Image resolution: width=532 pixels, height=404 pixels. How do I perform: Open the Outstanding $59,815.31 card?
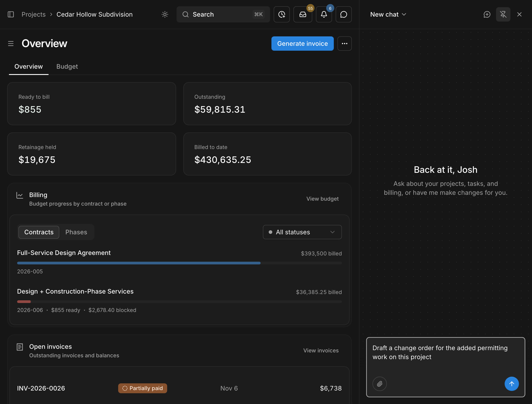click(267, 104)
